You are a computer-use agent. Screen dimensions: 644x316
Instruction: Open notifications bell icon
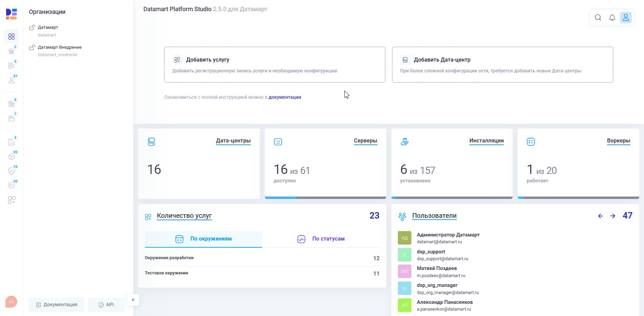coord(612,18)
